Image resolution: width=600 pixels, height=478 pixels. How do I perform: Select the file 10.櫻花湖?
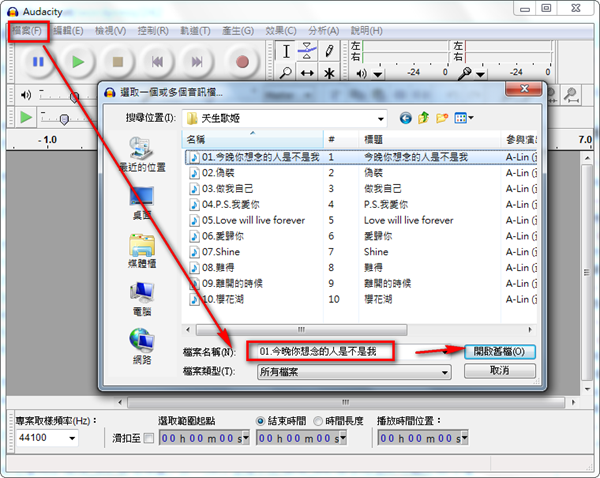tap(217, 299)
